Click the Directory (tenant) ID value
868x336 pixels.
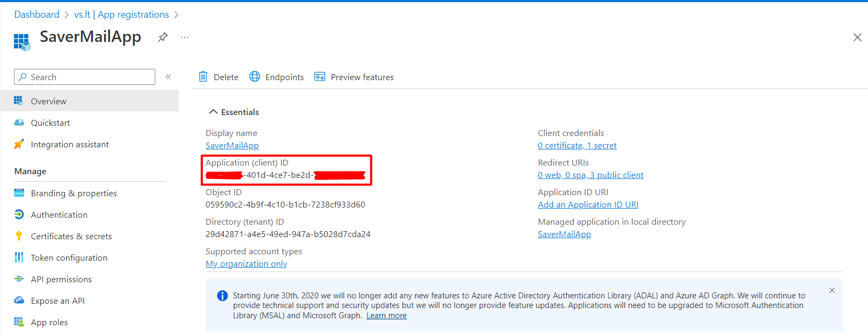click(288, 234)
